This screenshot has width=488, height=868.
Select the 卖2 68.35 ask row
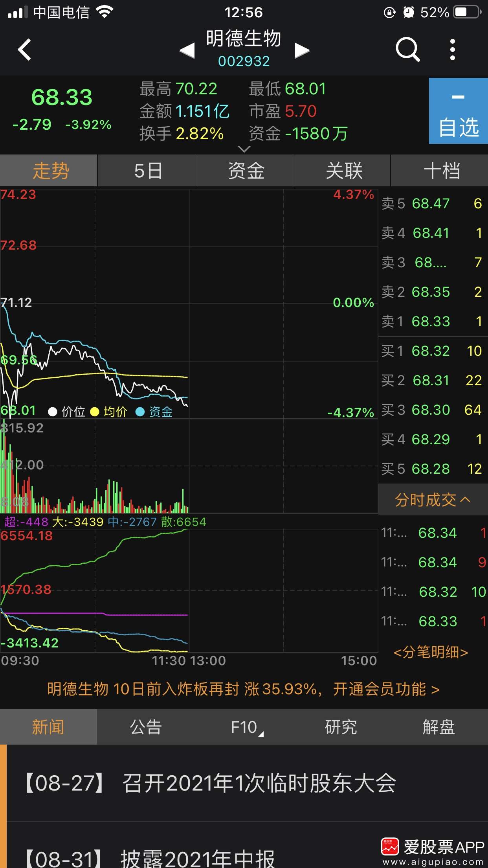[433, 292]
